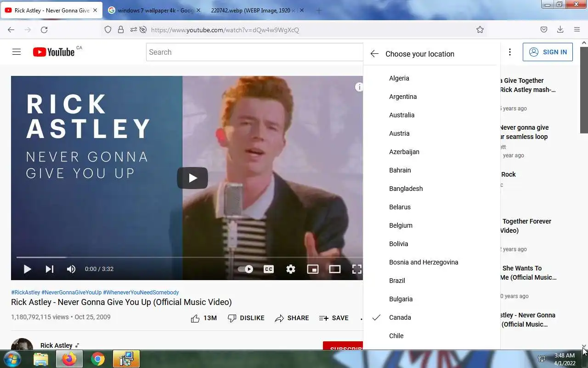Click the DISLIKE thumbs down button
The height and width of the screenshot is (368, 588).
tap(246, 318)
